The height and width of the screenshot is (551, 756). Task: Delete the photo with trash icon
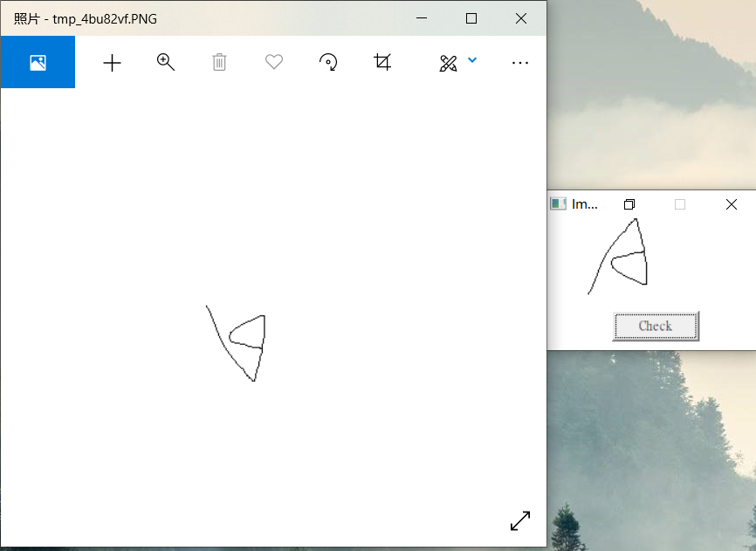click(x=219, y=62)
